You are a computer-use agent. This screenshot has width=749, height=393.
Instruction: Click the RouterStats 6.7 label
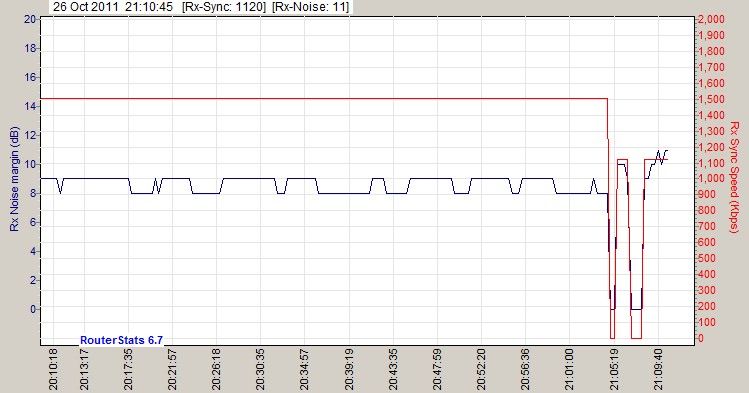[121, 340]
